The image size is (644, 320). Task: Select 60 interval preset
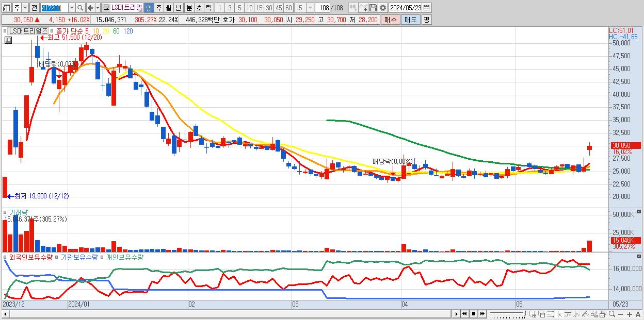288,8
